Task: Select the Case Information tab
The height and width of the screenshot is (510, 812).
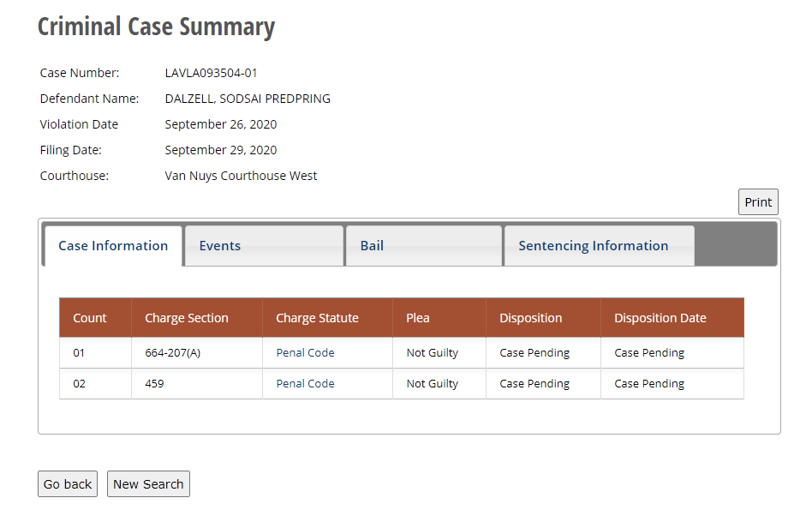Action: 113,246
